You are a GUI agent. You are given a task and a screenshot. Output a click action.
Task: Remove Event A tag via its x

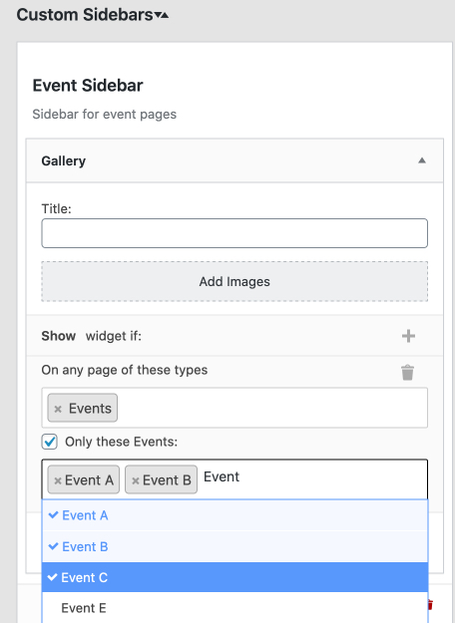[x=58, y=481]
